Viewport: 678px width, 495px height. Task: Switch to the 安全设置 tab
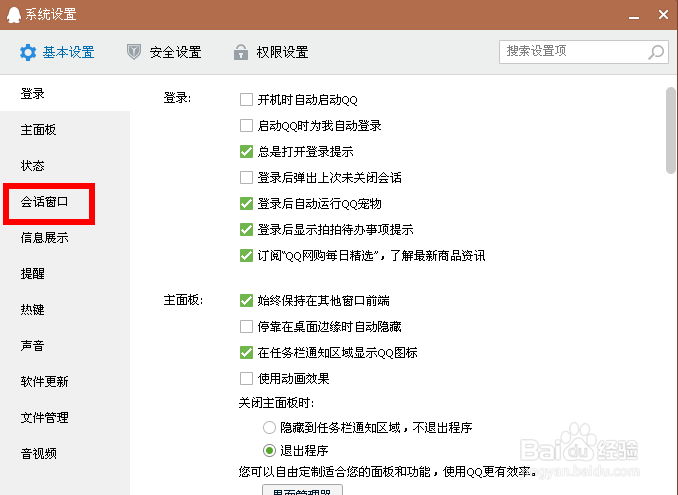164,52
